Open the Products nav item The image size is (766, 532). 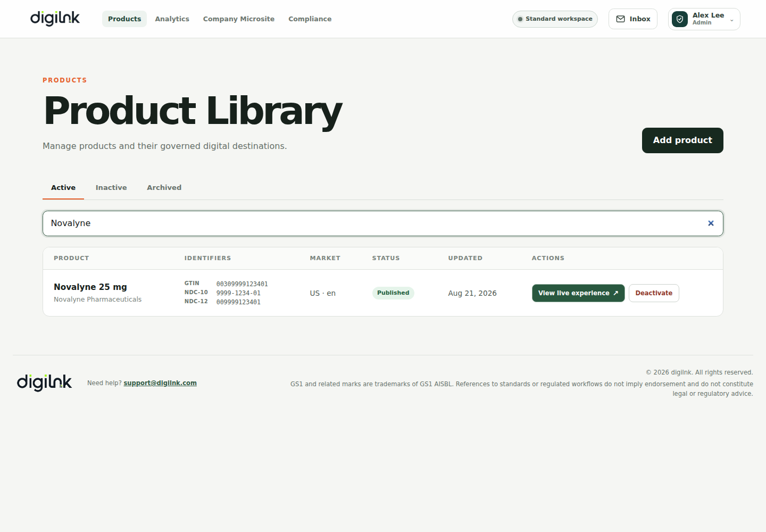pos(124,19)
